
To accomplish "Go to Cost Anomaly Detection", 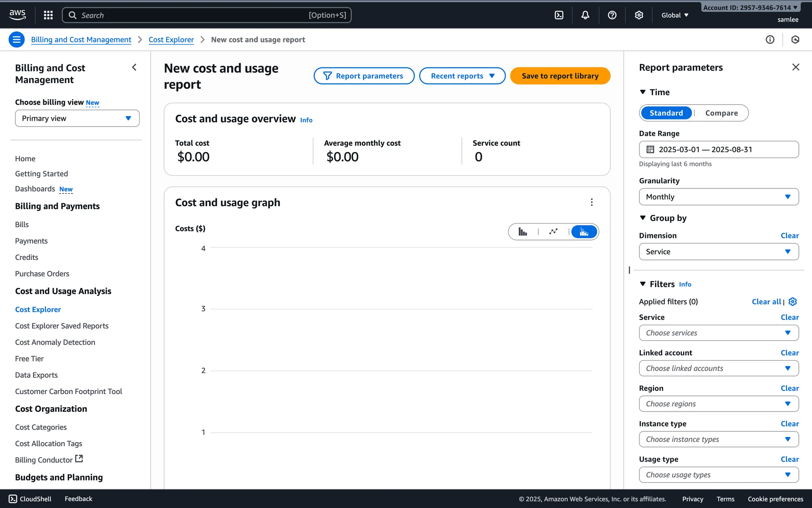I will [55, 342].
